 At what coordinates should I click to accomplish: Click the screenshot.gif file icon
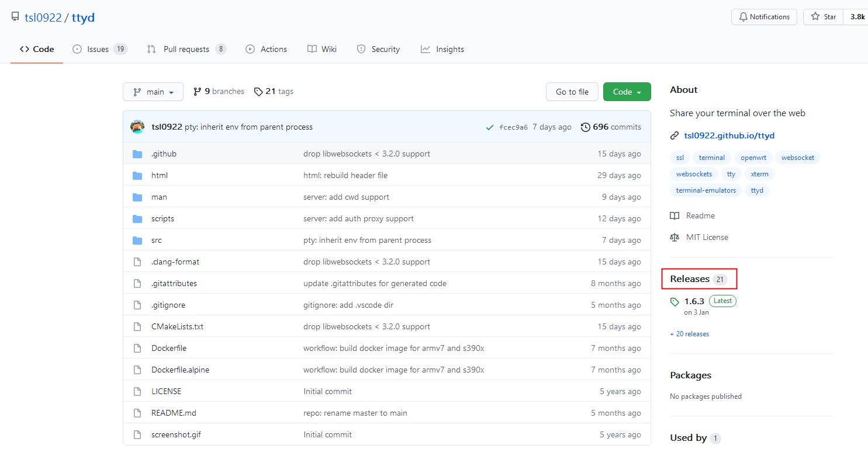pyautogui.click(x=137, y=435)
